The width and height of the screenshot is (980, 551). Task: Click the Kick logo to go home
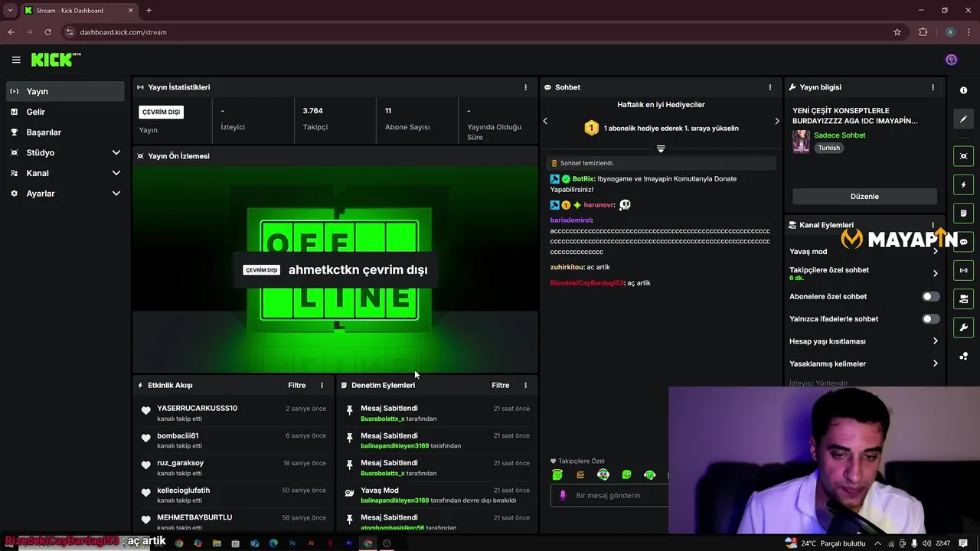pyautogui.click(x=54, y=60)
